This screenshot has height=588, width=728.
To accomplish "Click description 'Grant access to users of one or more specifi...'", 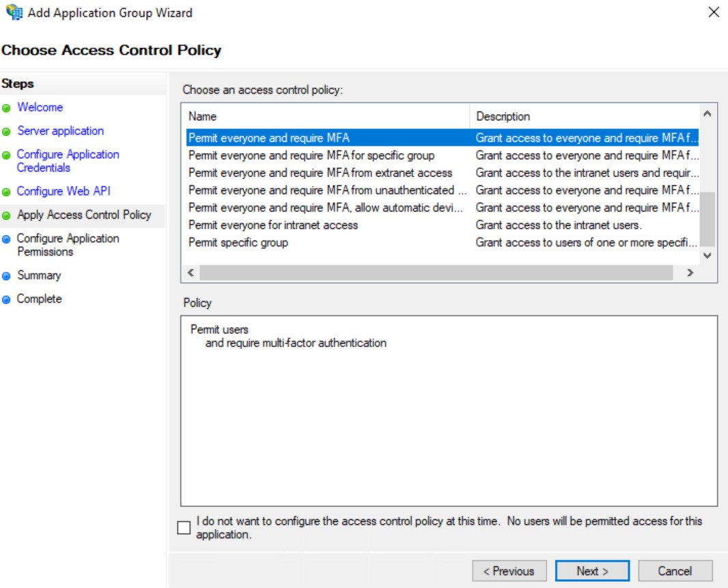I will click(x=587, y=242).
